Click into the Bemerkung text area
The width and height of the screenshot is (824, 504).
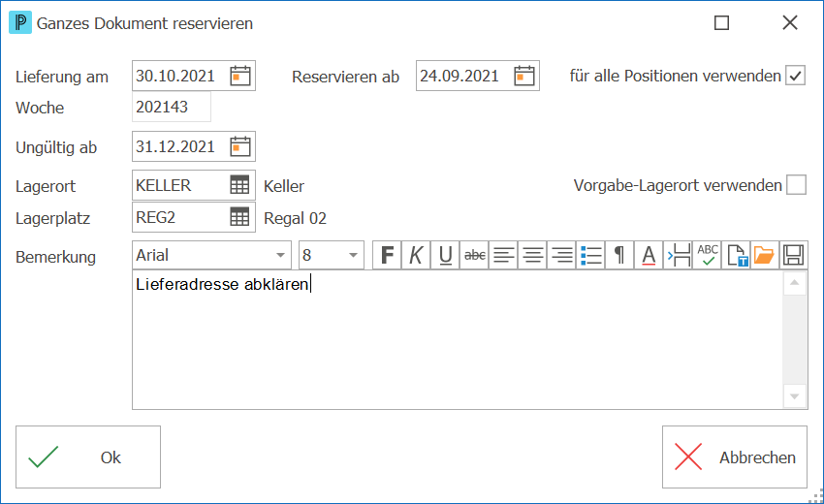click(458, 340)
